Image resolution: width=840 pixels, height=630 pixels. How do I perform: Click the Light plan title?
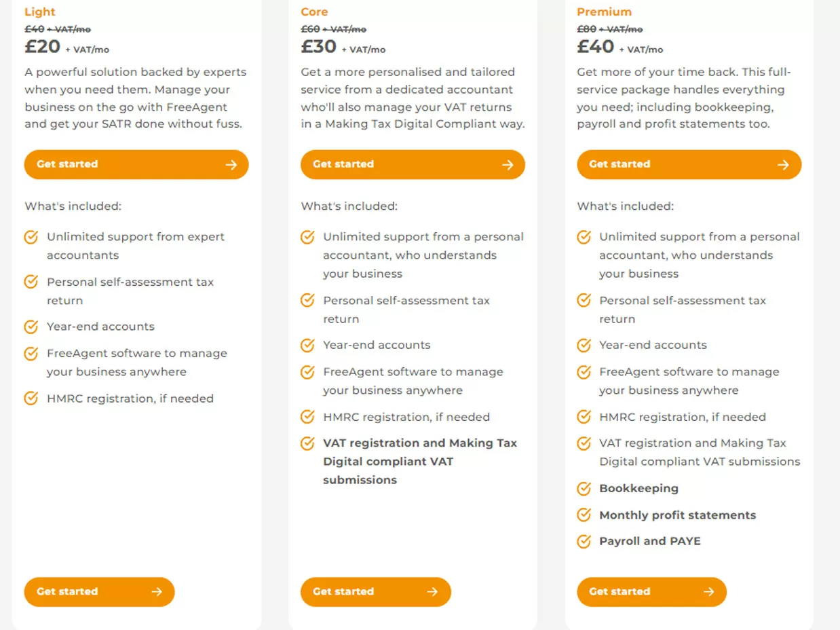pyautogui.click(x=40, y=12)
